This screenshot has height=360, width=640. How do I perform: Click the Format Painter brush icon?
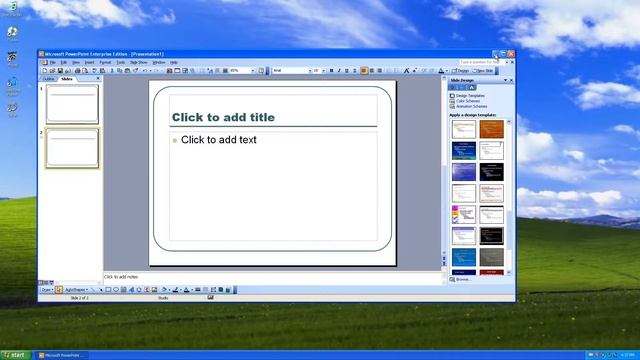[x=136, y=71]
